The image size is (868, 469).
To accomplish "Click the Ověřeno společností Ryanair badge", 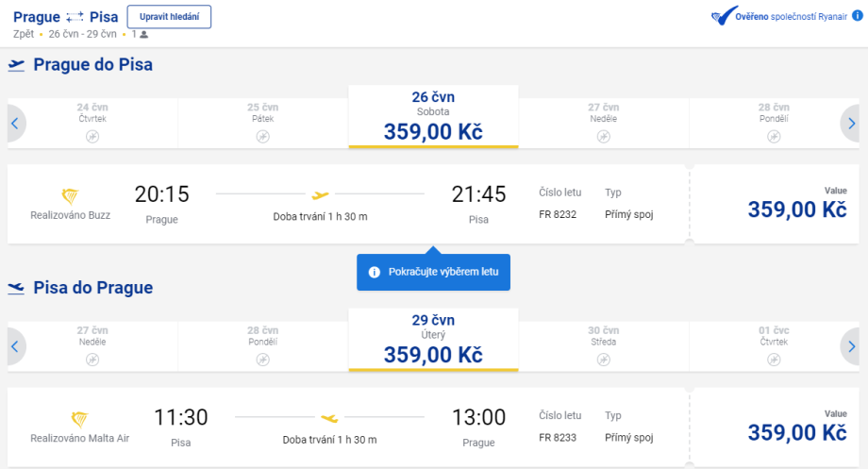I will click(778, 16).
